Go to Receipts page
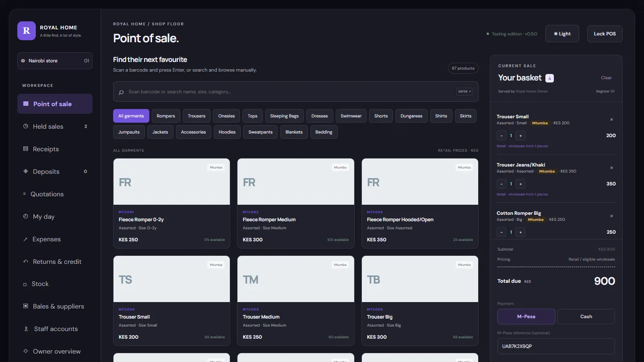The width and height of the screenshot is (644, 362). coord(55,149)
